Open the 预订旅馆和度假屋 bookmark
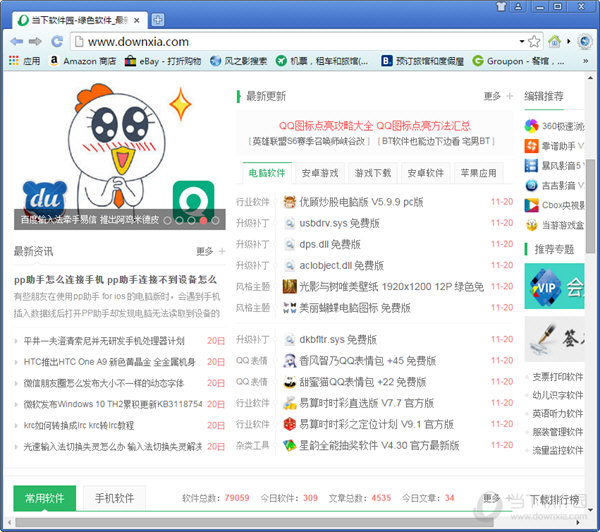Viewport: 600px width, 532px height. [x=423, y=61]
